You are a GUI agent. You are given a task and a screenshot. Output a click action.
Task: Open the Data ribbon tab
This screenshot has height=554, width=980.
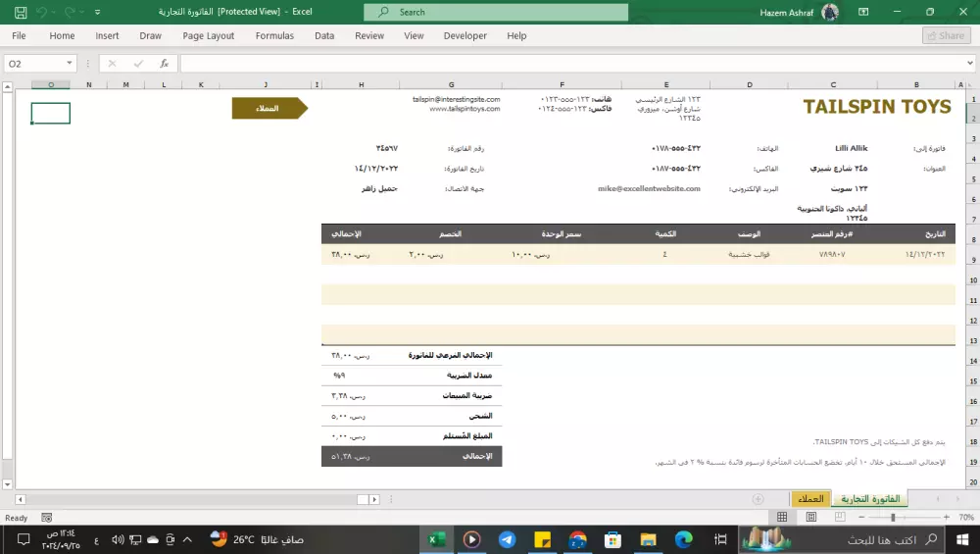point(324,35)
